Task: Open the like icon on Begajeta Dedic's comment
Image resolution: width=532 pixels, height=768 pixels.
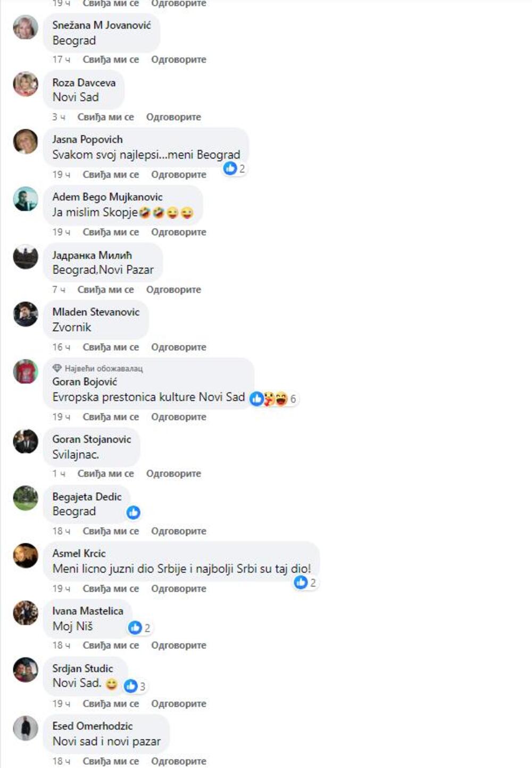Action: click(134, 512)
